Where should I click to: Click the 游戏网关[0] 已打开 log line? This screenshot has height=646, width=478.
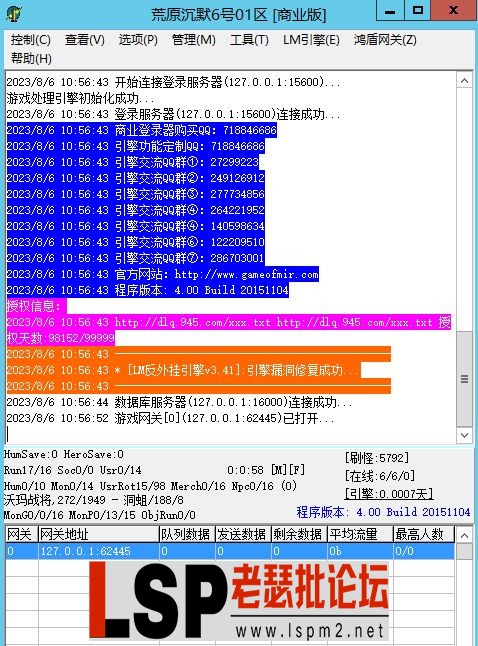tap(170, 418)
